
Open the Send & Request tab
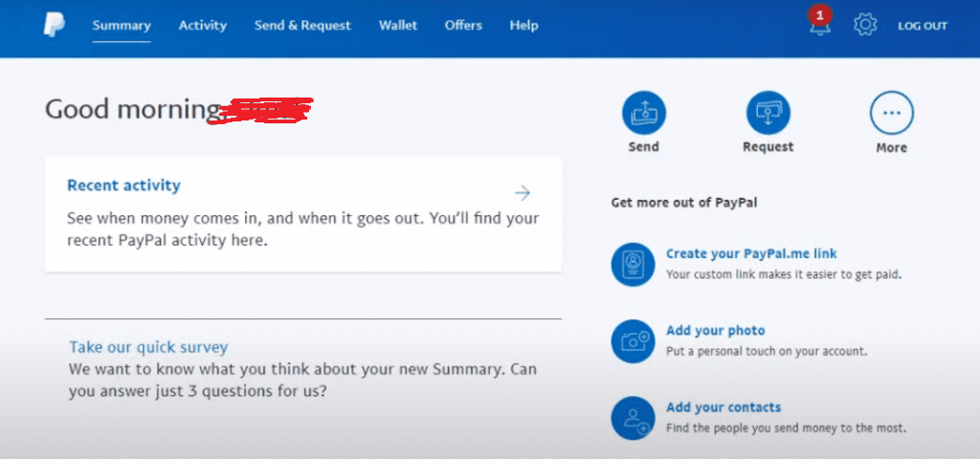click(302, 26)
